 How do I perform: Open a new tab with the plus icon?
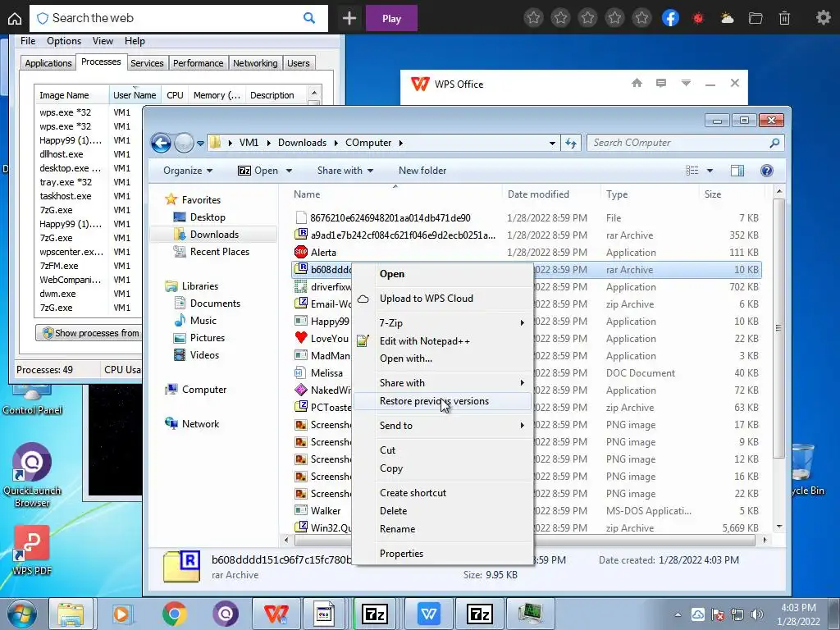point(349,18)
